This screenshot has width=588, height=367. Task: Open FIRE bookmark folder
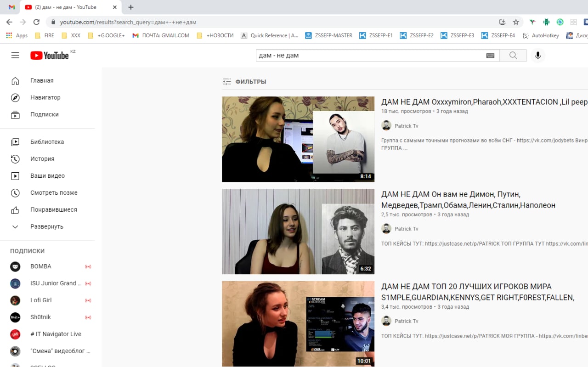[45, 35]
